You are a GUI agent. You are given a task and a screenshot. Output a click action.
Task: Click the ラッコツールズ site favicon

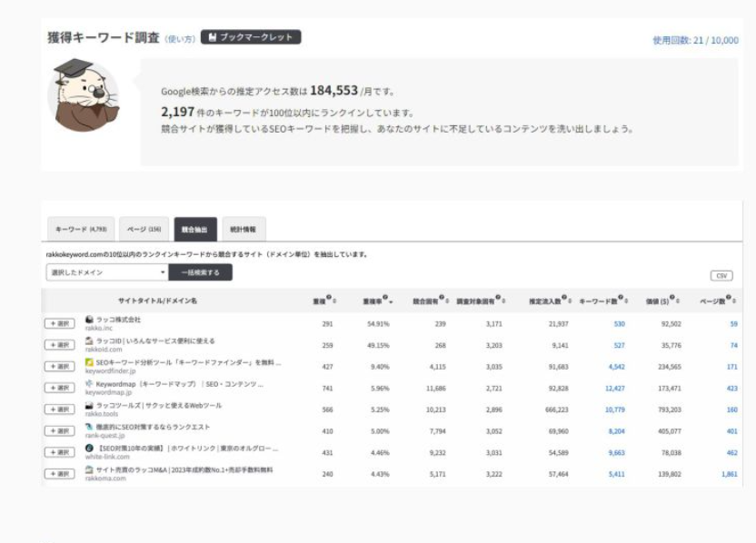click(x=89, y=406)
